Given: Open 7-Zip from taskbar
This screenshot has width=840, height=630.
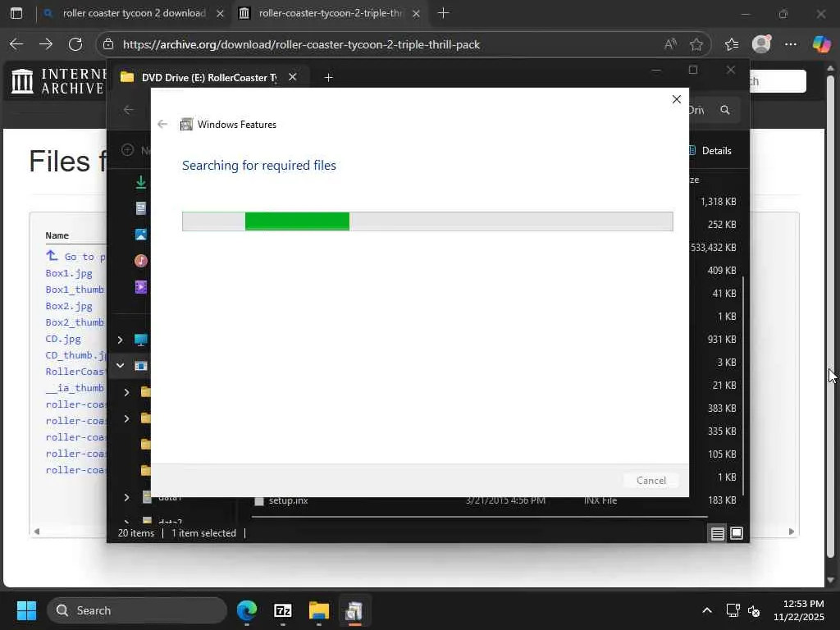Looking at the screenshot, I should [x=283, y=610].
